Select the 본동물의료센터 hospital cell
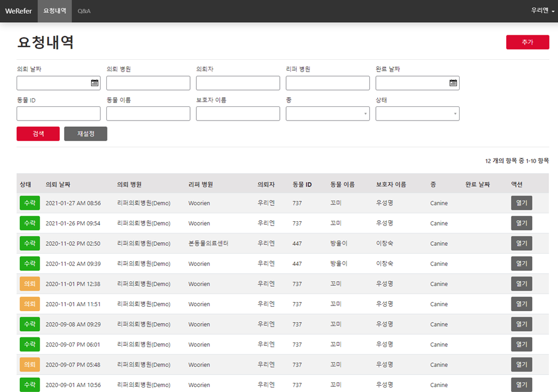The width and height of the screenshot is (558, 392). point(208,244)
